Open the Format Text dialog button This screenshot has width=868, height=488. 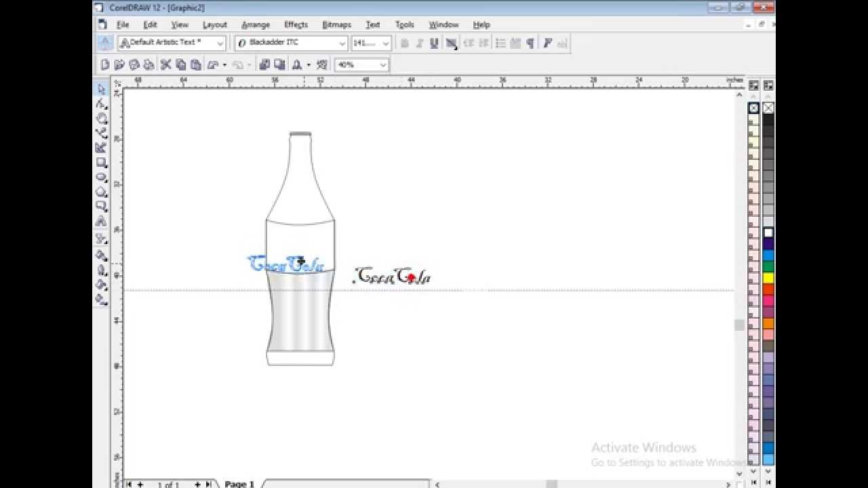(x=547, y=43)
